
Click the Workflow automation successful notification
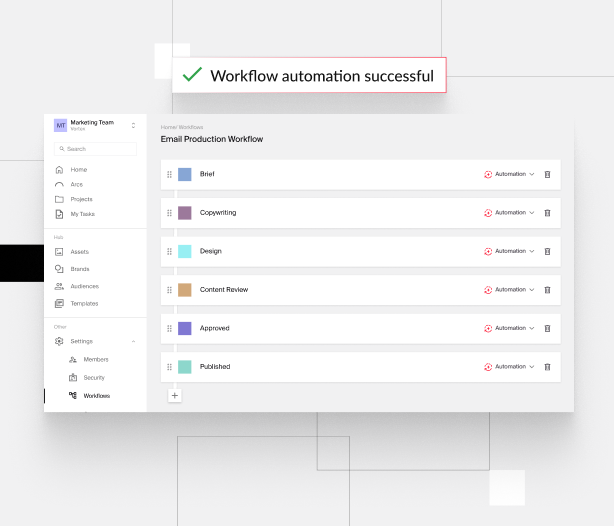point(309,75)
